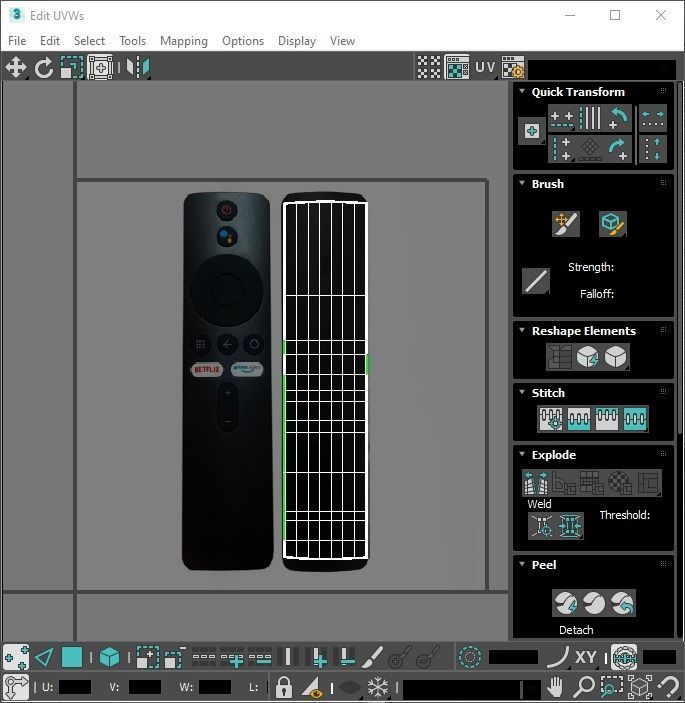
Task: Open the texture map dropdown at top right
Action: click(x=602, y=69)
